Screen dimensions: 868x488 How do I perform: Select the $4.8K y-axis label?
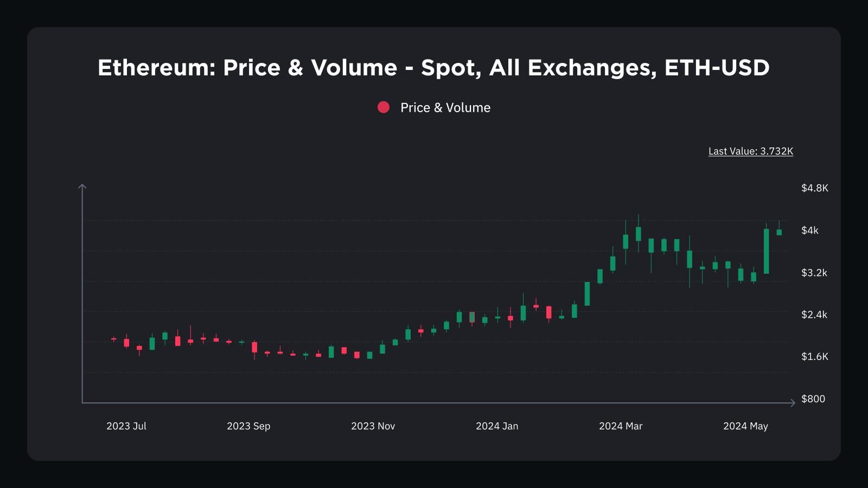point(814,188)
